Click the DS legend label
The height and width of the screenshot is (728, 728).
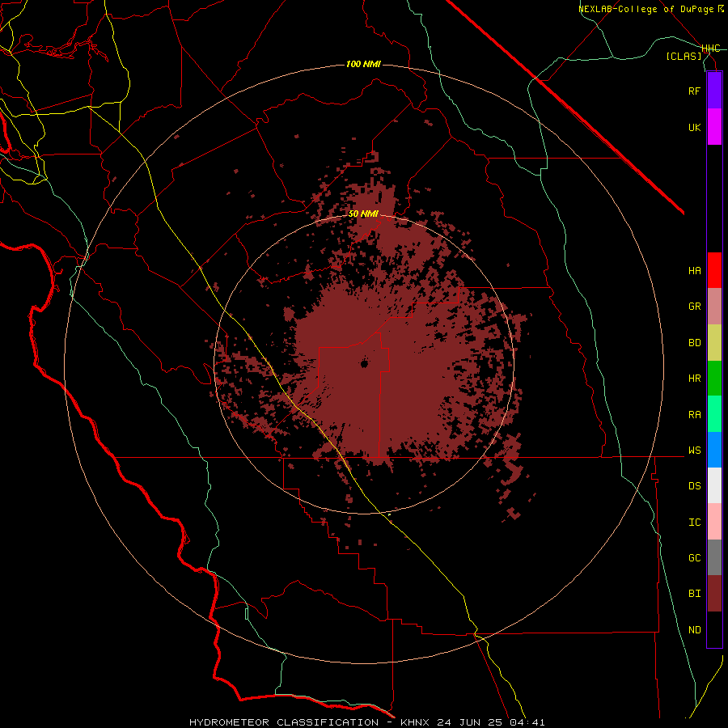point(694,486)
